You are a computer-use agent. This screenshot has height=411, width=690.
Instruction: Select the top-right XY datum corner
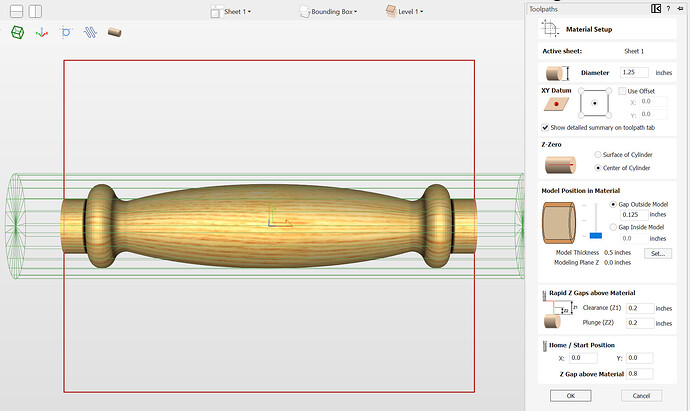609,91
